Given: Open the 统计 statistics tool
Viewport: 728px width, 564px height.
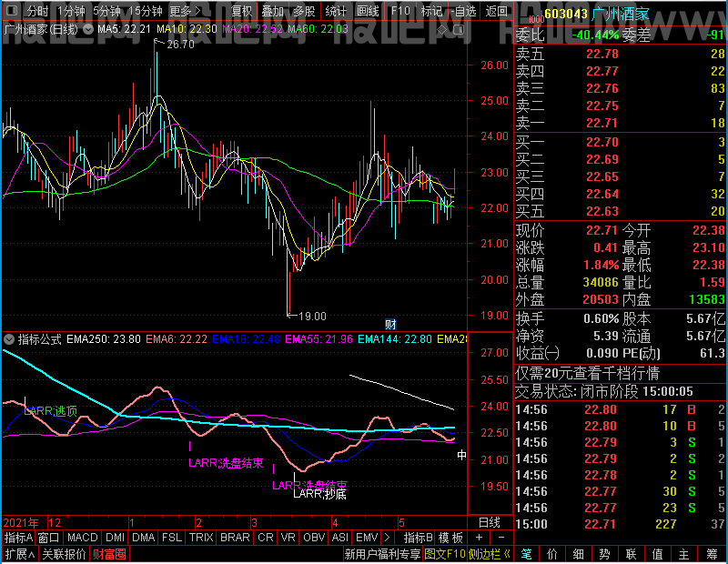Looking at the screenshot, I should pyautogui.click(x=336, y=11).
